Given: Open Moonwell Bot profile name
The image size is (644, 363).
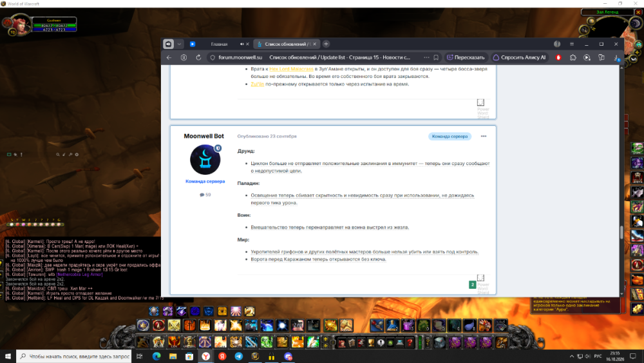Looking at the screenshot, I should 204,136.
